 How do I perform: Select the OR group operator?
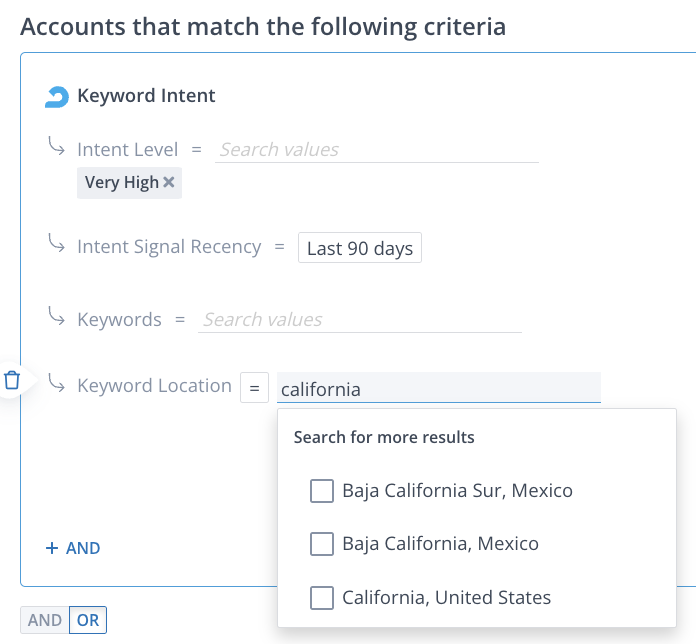tap(88, 620)
